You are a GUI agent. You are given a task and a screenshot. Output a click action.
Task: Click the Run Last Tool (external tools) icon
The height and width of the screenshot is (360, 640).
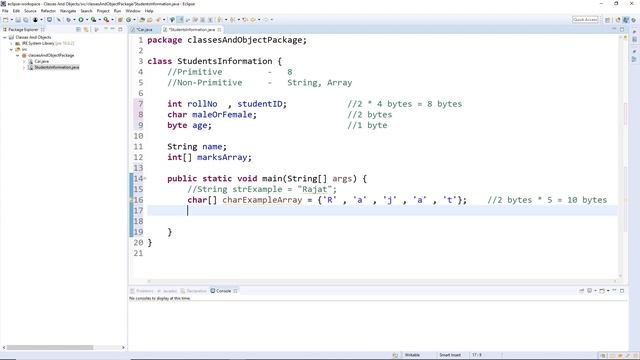(106, 20)
